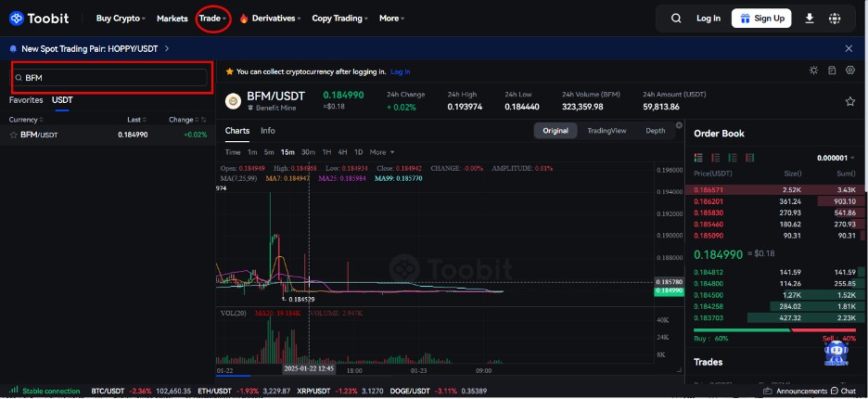Select the 1D timeframe
Image resolution: width=868 pixels, height=399 pixels.
358,152
